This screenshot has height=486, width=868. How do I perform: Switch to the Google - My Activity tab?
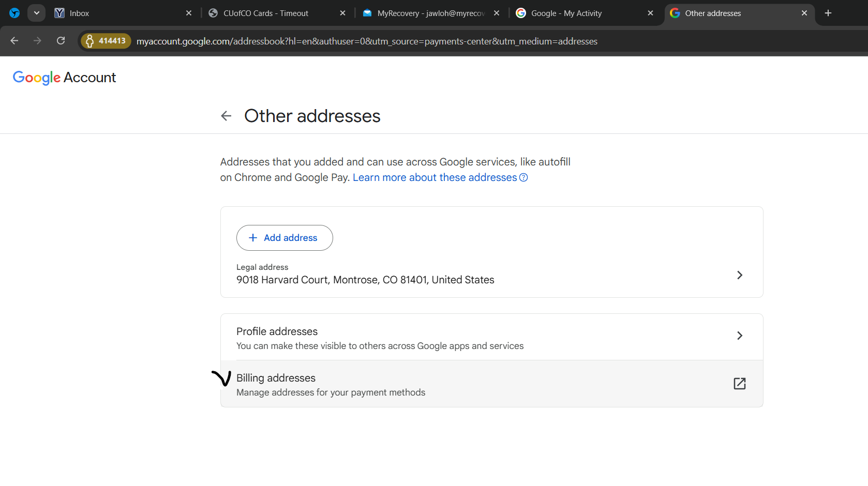pos(574,13)
